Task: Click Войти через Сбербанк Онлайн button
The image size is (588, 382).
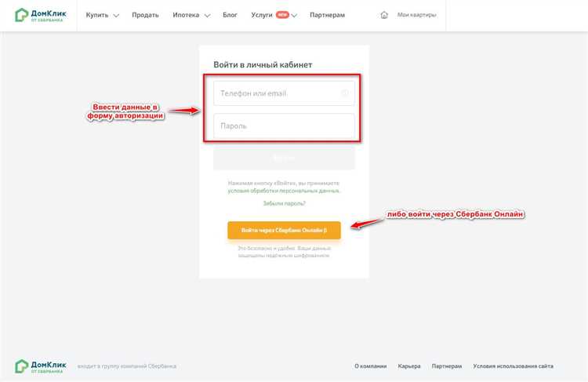Action: [x=284, y=230]
